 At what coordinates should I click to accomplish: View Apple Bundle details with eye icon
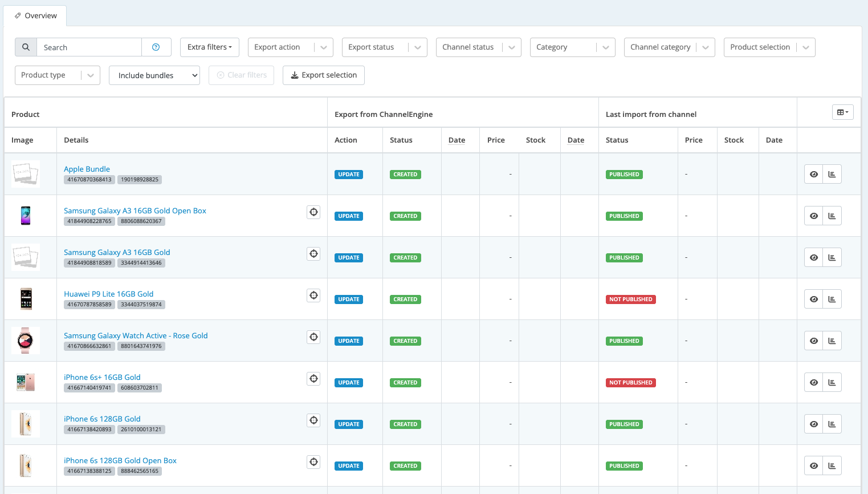pos(814,174)
